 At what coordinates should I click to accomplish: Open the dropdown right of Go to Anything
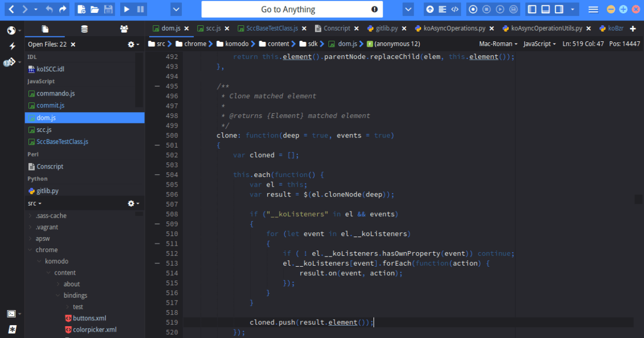(x=408, y=9)
